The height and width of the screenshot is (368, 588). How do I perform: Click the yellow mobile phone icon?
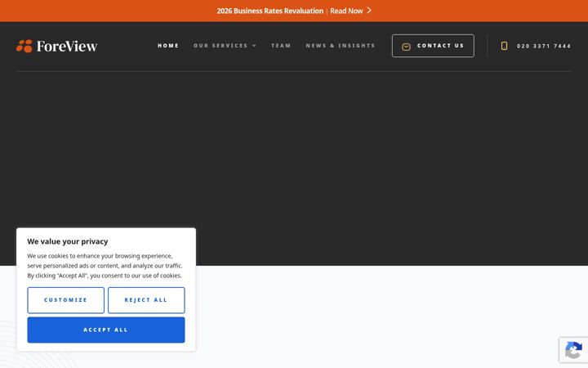(x=504, y=46)
